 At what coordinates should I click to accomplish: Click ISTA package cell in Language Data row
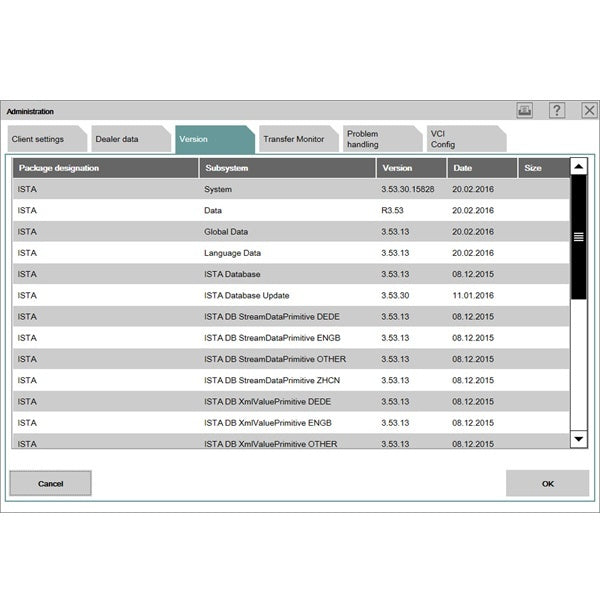click(x=27, y=253)
